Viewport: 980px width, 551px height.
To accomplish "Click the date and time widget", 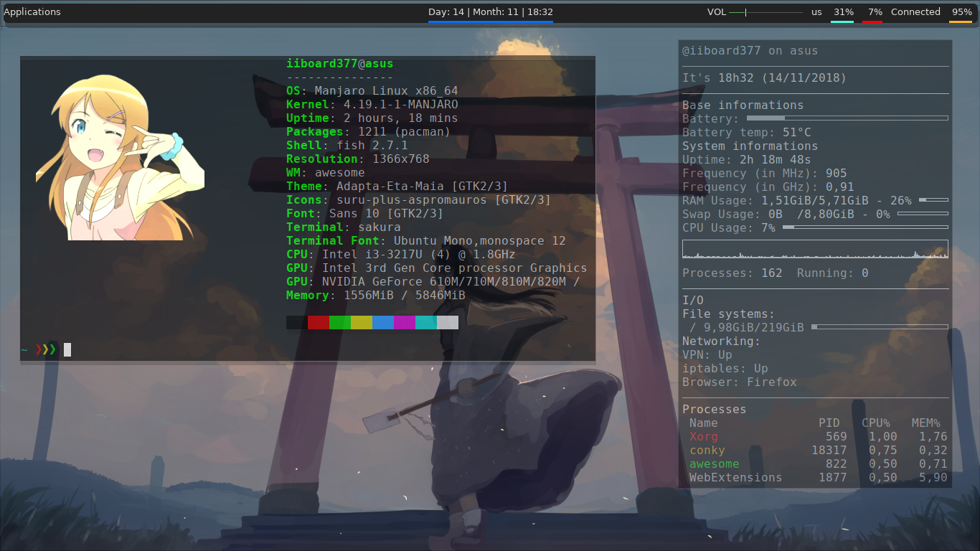I will [x=491, y=12].
